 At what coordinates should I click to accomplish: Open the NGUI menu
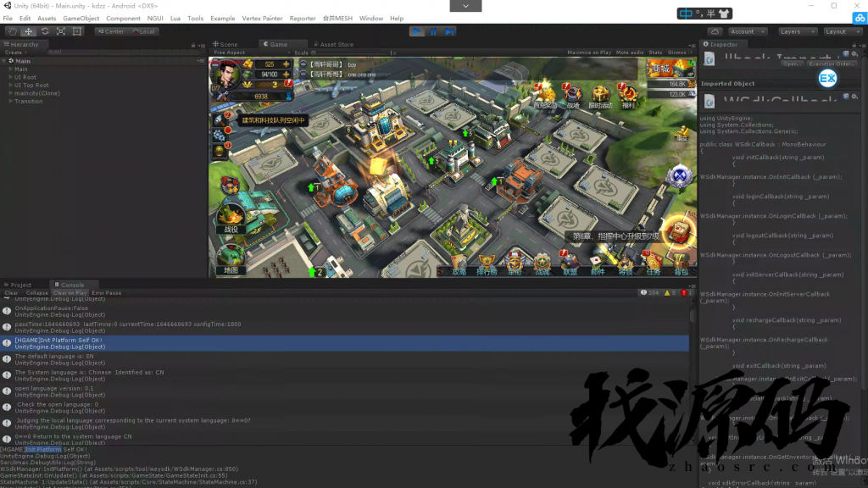155,19
